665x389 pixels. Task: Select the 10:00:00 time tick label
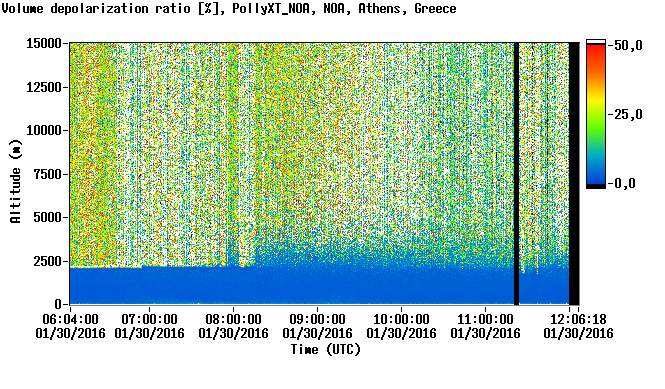click(401, 326)
